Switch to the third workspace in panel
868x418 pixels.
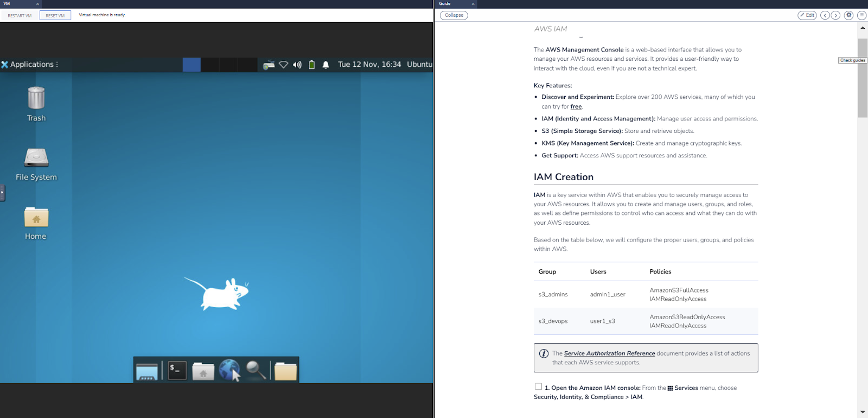(228, 65)
